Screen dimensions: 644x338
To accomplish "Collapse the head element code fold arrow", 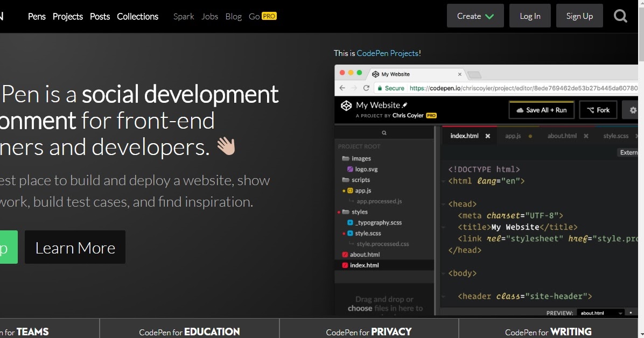I will (x=444, y=204).
